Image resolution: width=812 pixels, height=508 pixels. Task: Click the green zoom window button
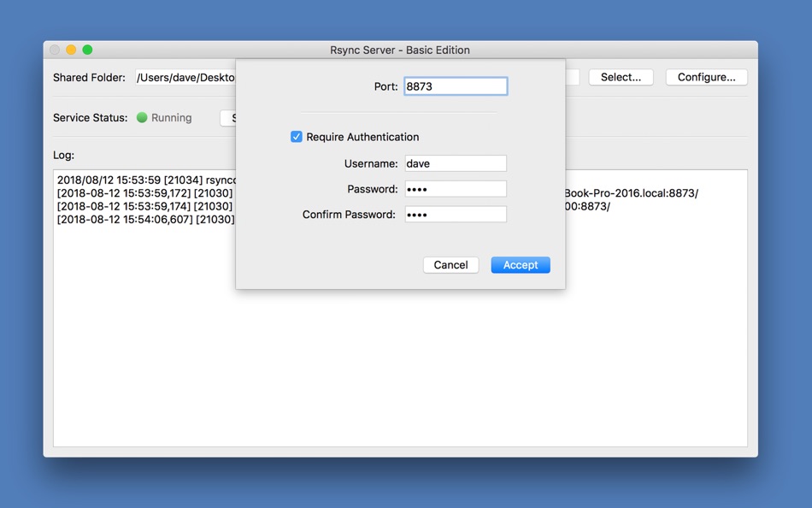coord(87,50)
